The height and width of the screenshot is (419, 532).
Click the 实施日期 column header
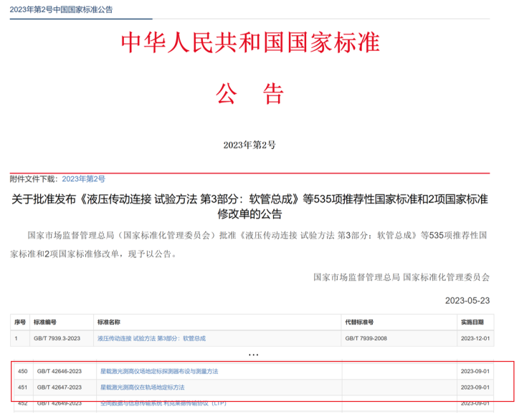pyautogui.click(x=472, y=322)
